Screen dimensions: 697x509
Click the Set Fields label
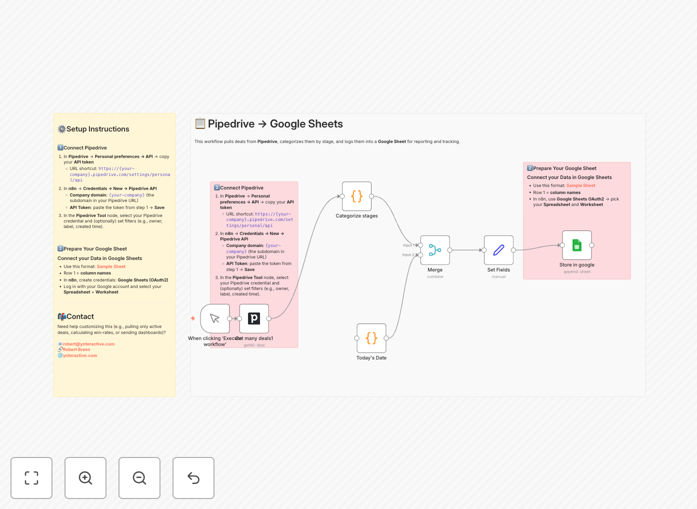coord(499,269)
